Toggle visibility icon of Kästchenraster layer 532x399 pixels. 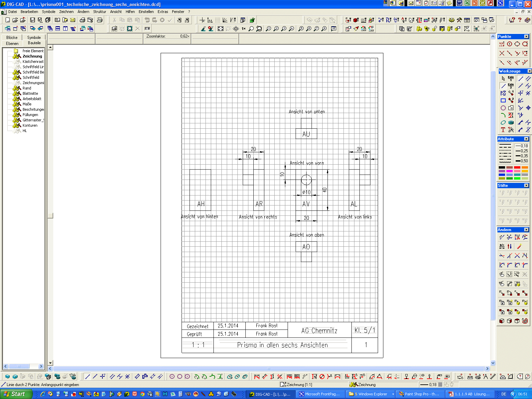click(17, 62)
